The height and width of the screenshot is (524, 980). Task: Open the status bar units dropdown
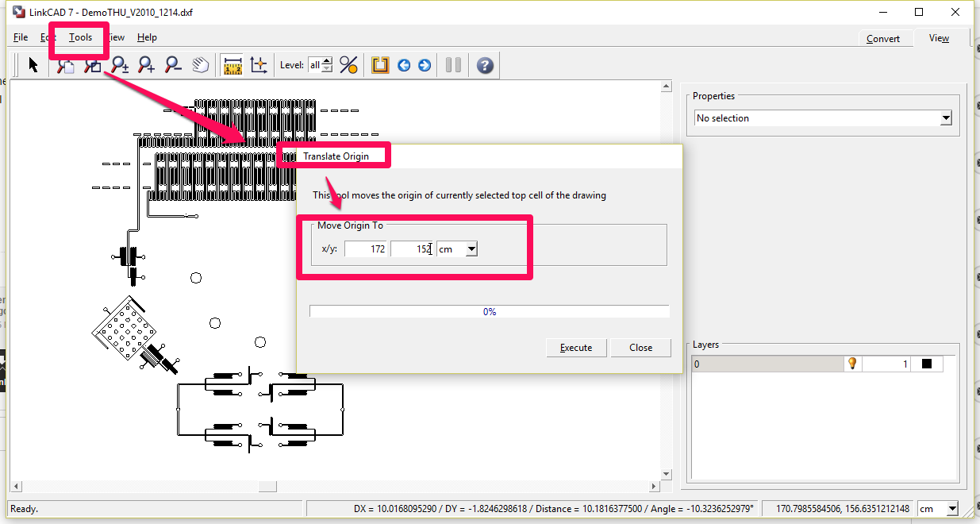pyautogui.click(x=952, y=509)
